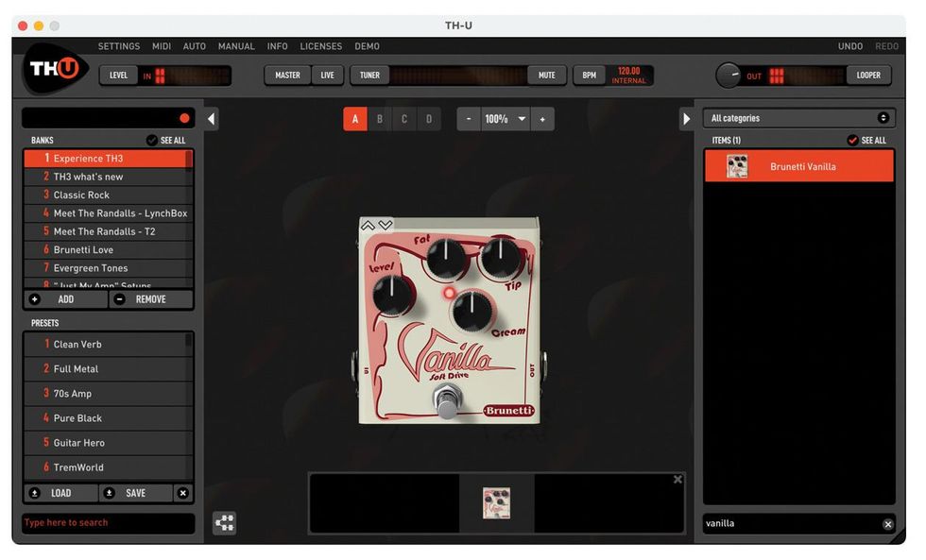The image size is (926, 560).
Task: Open the zoom percentage dropdown arrow
Action: point(522,119)
